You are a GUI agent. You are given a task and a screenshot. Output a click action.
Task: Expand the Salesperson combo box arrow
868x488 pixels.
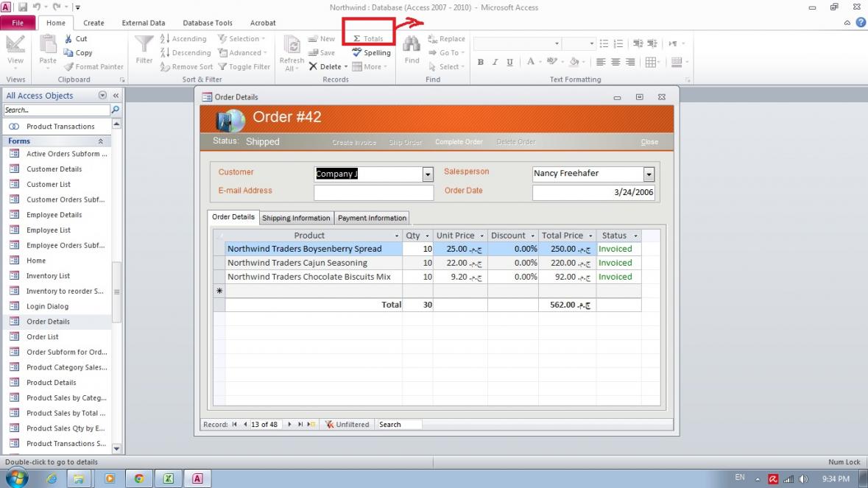[649, 174]
